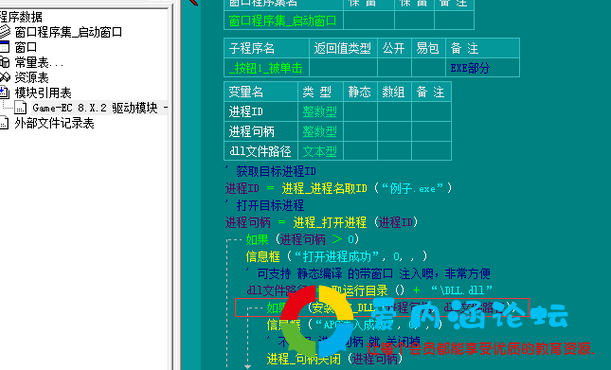Click the 返回值类型 column header
611x370 pixels.
(343, 48)
